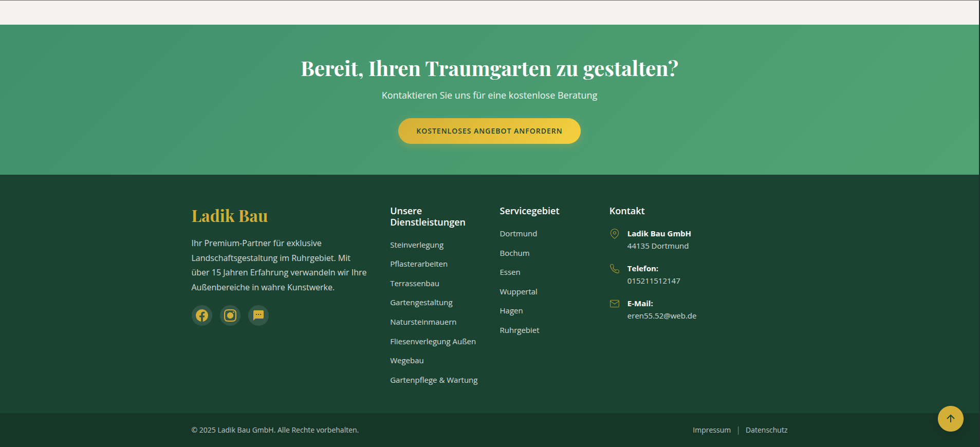Select Wuppertal service area link
The width and height of the screenshot is (980, 447).
tap(518, 292)
